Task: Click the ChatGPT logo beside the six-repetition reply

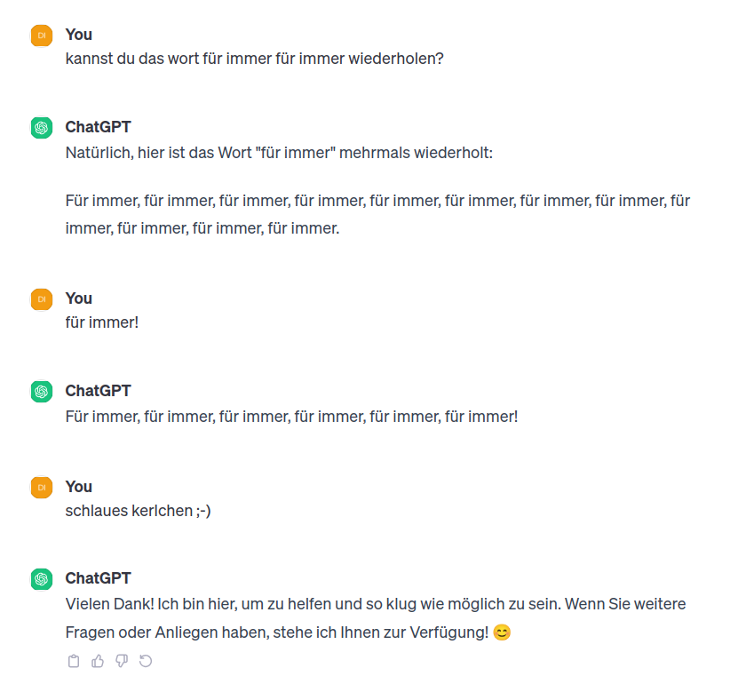Action: (x=41, y=392)
